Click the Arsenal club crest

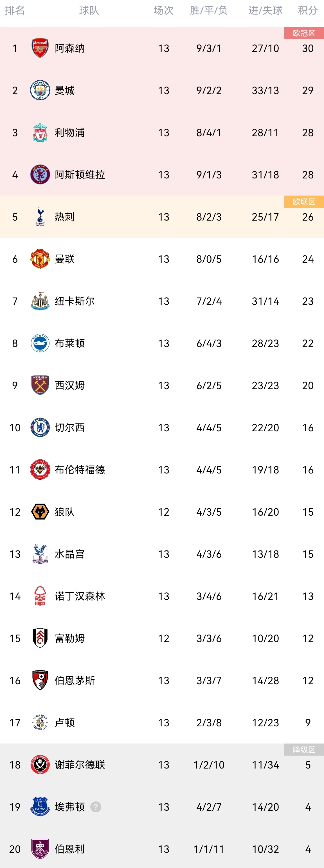[x=40, y=48]
